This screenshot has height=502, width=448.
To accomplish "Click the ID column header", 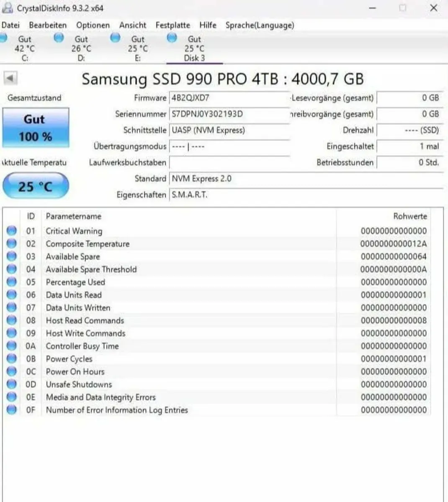I will click(x=31, y=216).
